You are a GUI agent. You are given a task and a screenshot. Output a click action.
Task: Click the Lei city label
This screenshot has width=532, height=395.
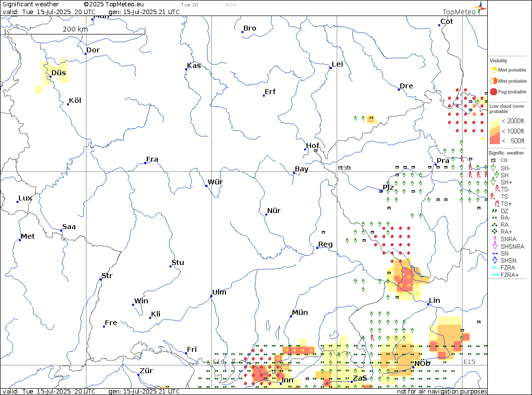(x=337, y=65)
